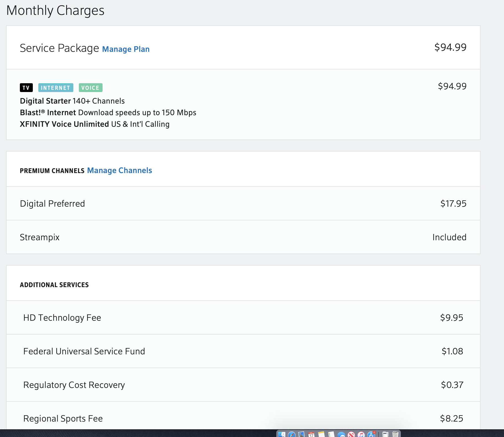
Task: Open Calendar showing 17 in Dock
Action: coord(311,435)
